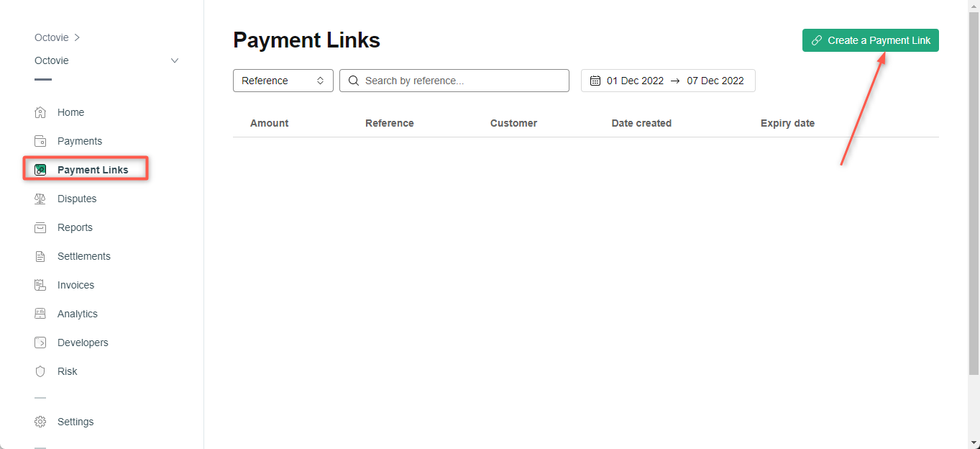
Task: Click the search magnifier in the reference field
Action: coord(353,81)
